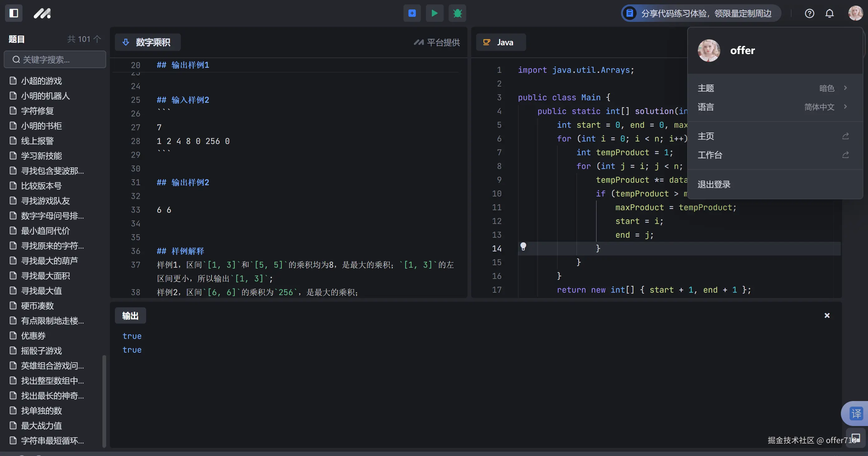Click the lightbulb hint on line 14

pyautogui.click(x=523, y=247)
